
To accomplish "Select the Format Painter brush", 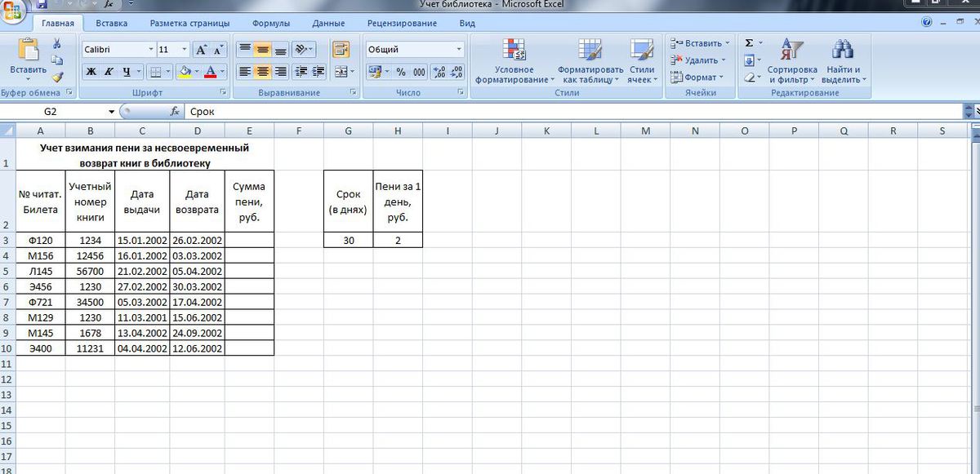I will coord(57,78).
